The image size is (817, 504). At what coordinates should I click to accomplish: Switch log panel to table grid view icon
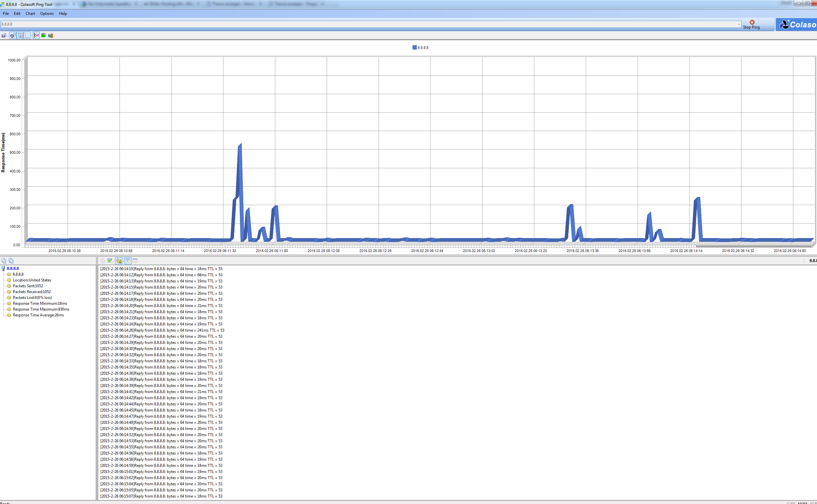[x=135, y=261]
